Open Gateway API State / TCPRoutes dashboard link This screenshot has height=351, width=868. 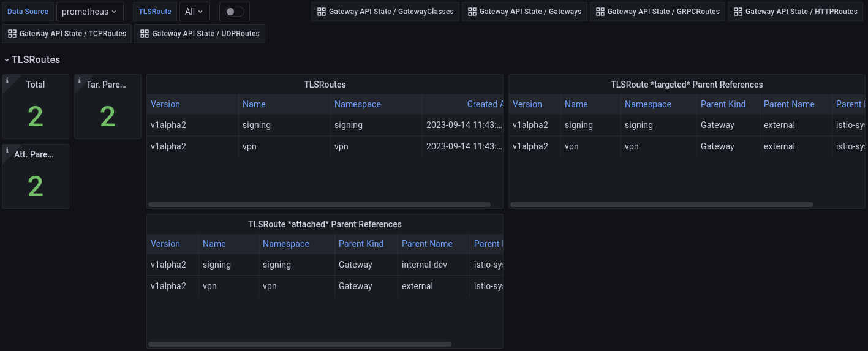coord(67,34)
